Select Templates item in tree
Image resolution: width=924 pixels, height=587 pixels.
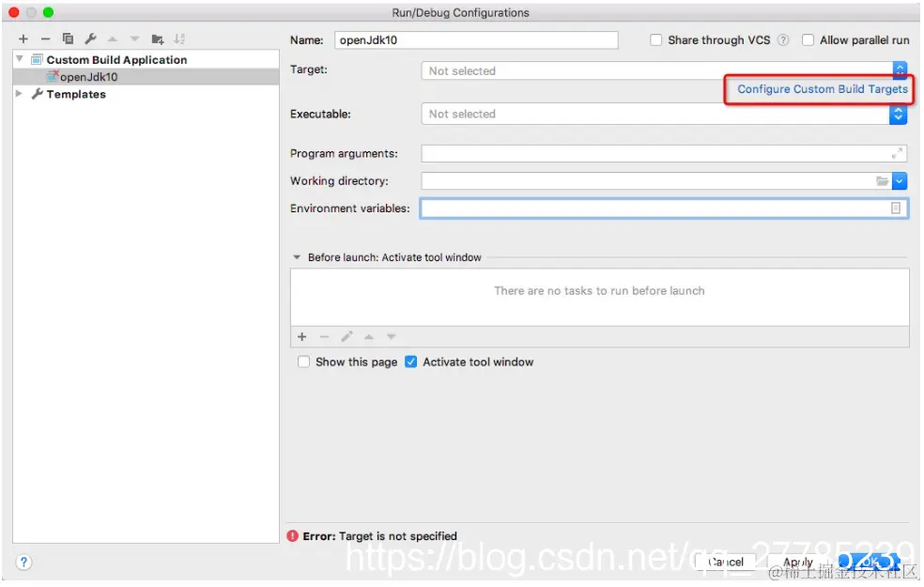click(76, 94)
